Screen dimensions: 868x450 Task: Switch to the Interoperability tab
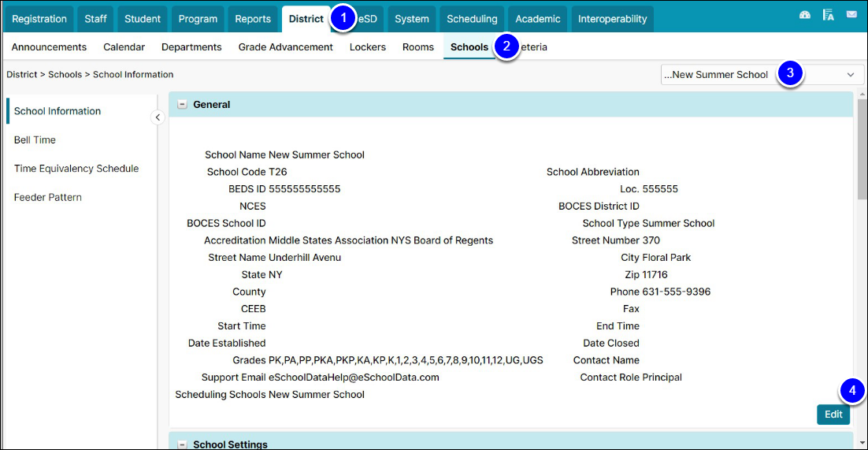(612, 19)
